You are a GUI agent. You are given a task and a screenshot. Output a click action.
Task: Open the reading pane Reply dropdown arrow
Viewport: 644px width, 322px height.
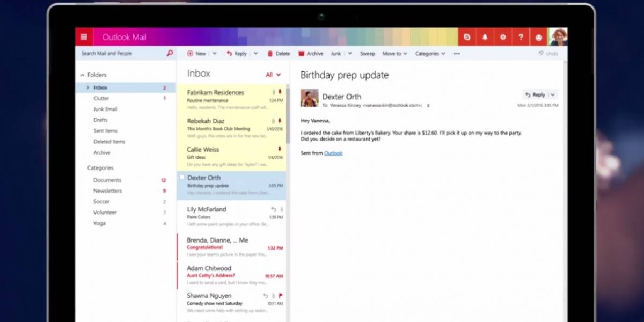click(x=553, y=94)
